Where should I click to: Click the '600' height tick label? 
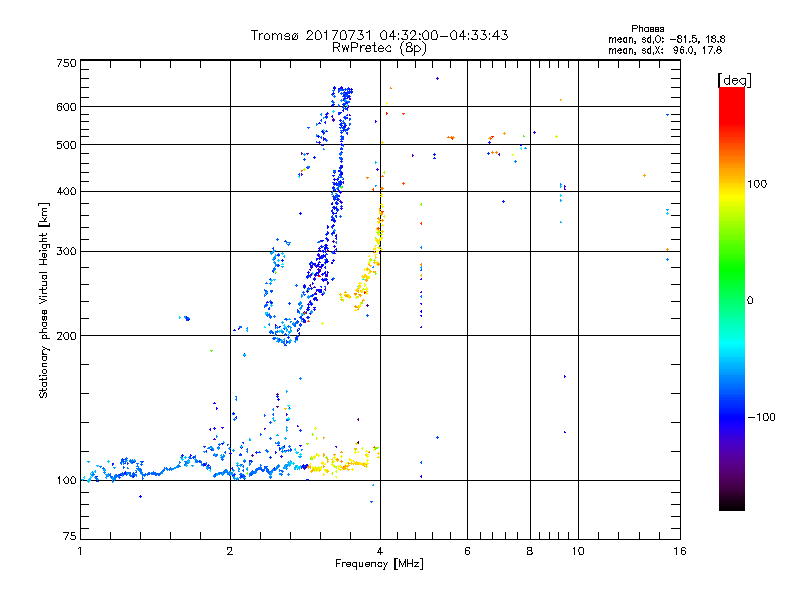(66, 107)
